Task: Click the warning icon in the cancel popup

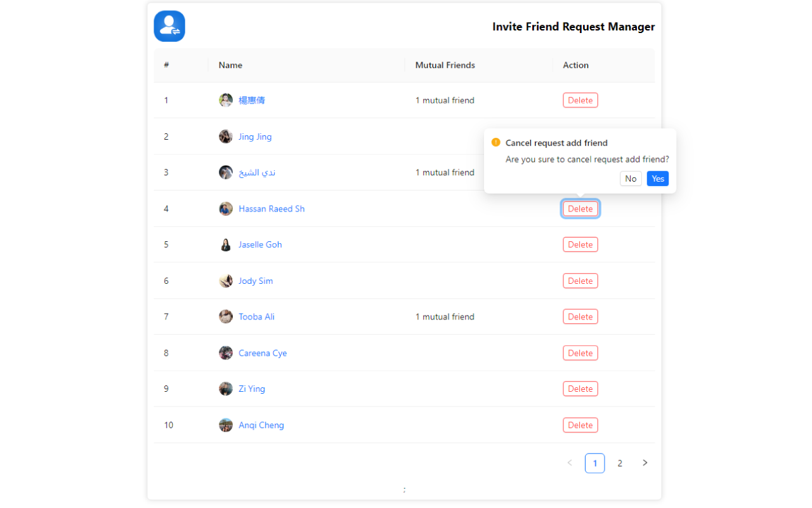Action: (495, 142)
